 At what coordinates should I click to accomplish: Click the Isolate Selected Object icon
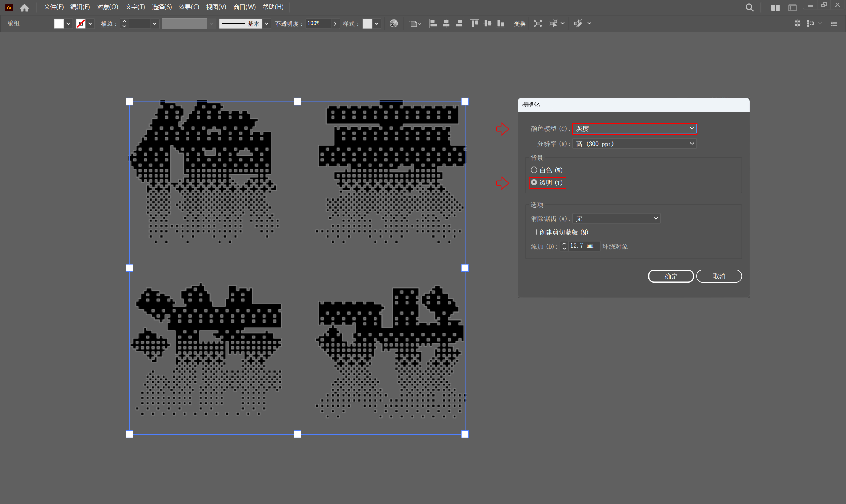538,23
